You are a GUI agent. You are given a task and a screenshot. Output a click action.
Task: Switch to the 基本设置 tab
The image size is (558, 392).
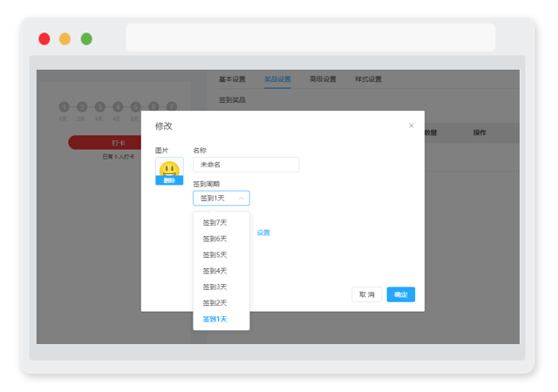[x=232, y=79]
